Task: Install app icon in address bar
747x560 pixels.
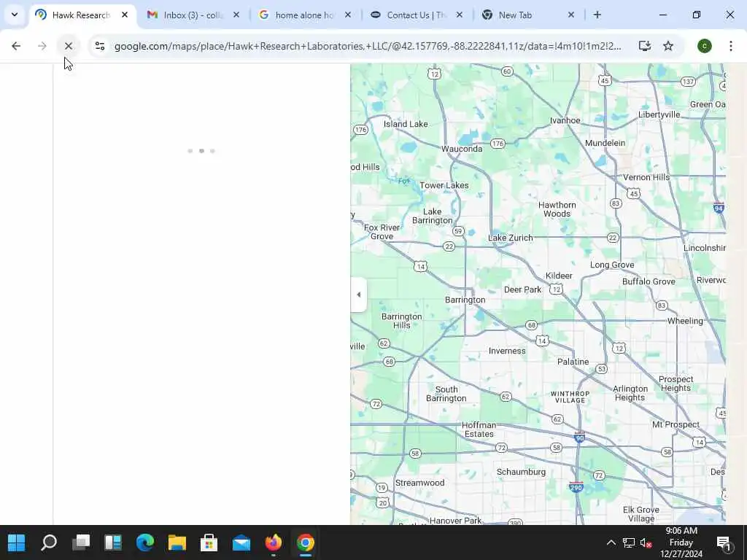Action: coord(645,46)
